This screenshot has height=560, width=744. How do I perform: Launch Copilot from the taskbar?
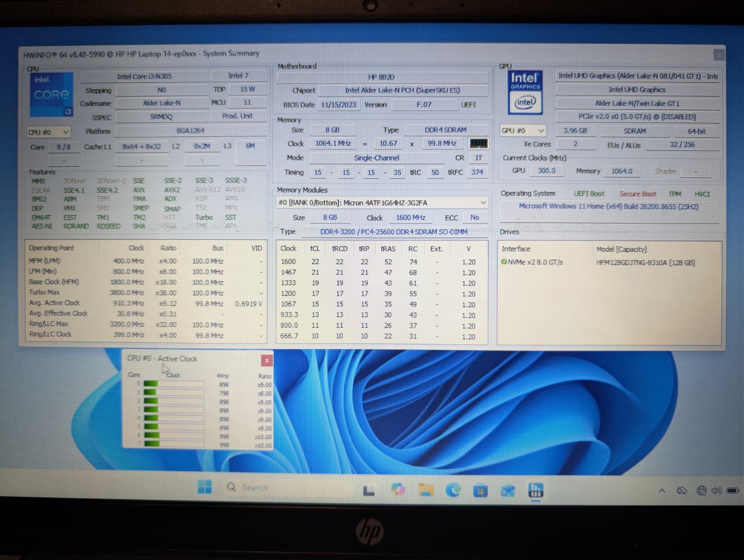tap(398, 489)
